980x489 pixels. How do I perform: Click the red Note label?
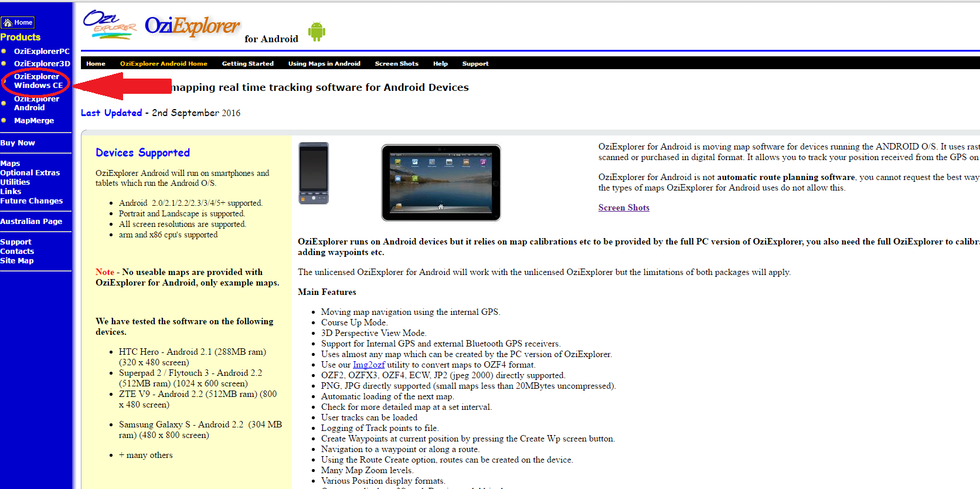click(x=105, y=272)
